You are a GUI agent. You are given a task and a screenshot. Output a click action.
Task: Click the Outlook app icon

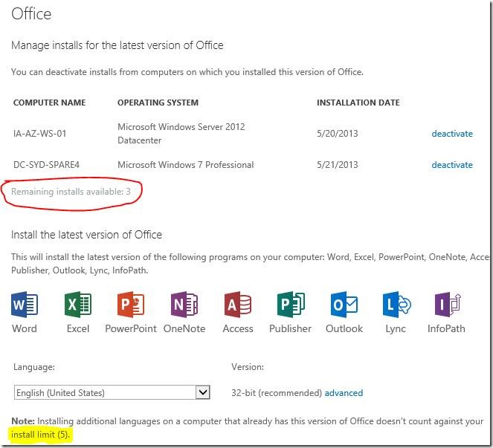coord(344,305)
